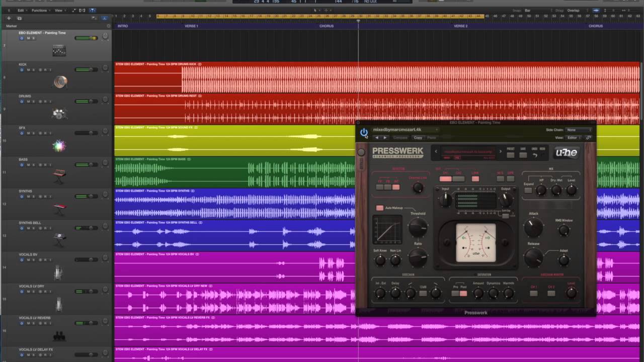Toggle the waveform zoom button in toolbar

(596, 10)
